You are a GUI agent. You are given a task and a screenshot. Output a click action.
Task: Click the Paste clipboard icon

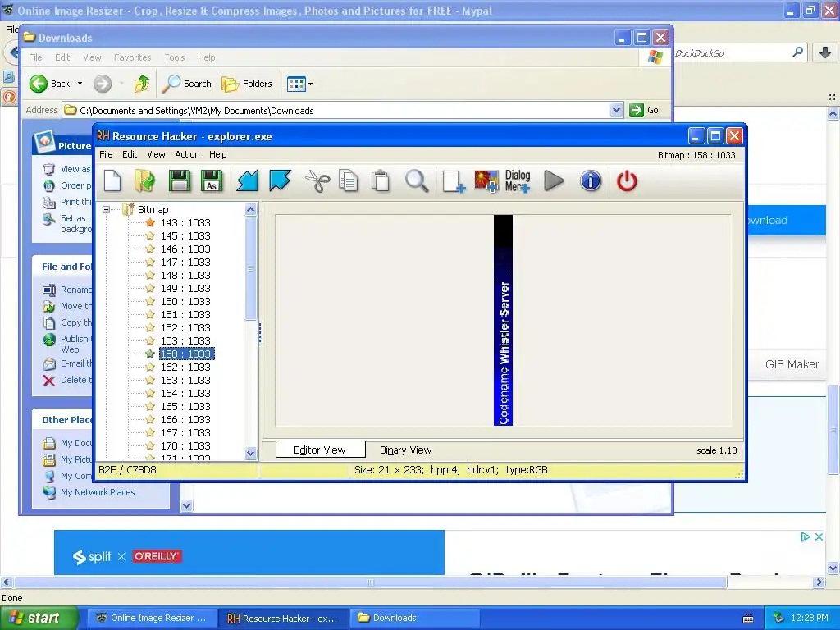pyautogui.click(x=381, y=180)
